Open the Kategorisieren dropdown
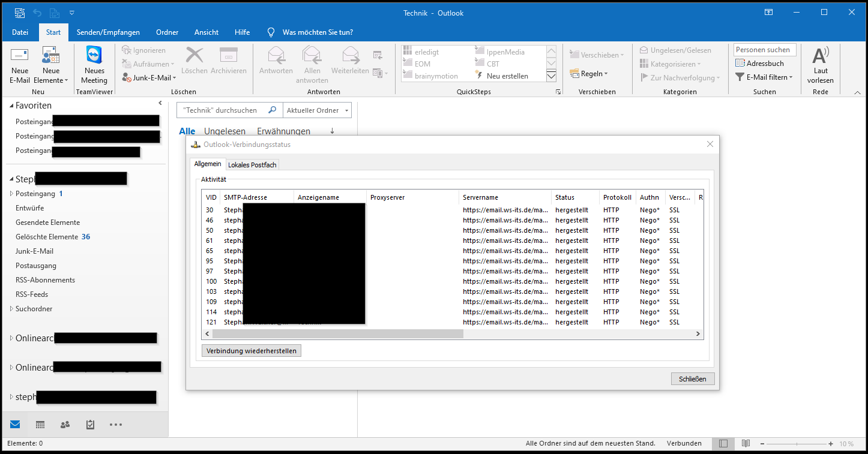 [671, 64]
